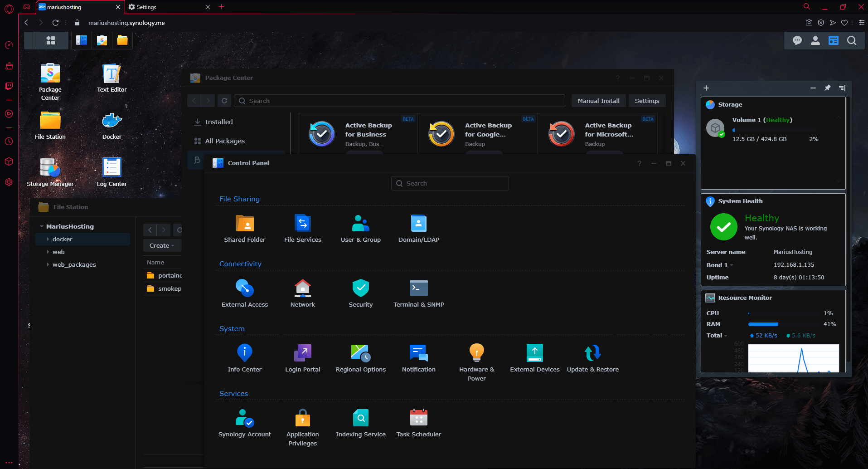Pin the widgets panel
Image resolution: width=868 pixels, height=469 pixels.
(828, 88)
